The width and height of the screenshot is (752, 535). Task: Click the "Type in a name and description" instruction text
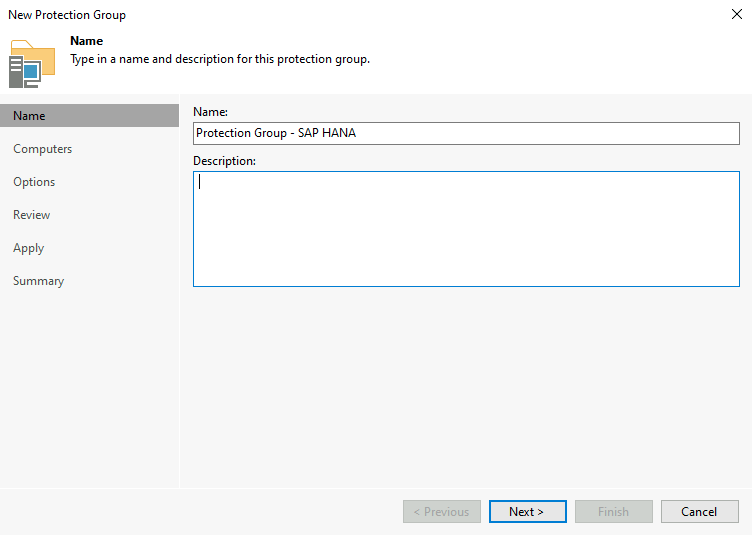point(220,59)
